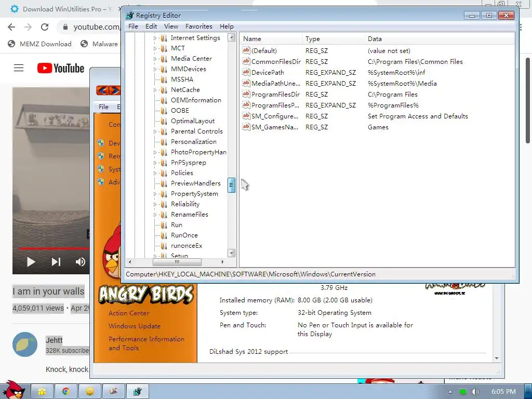This screenshot has width=532, height=399.
Task: Click the PreviewHandlers key folder icon
Action: (x=164, y=183)
